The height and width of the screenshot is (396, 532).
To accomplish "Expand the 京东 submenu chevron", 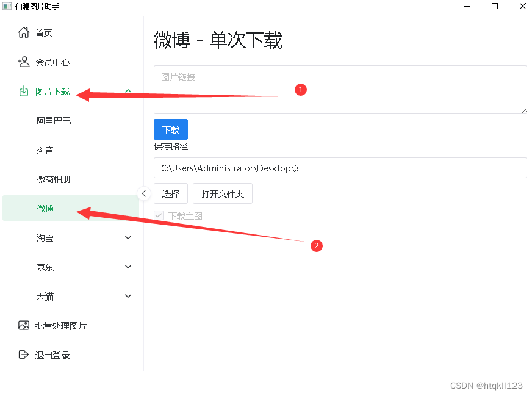I will (128, 267).
